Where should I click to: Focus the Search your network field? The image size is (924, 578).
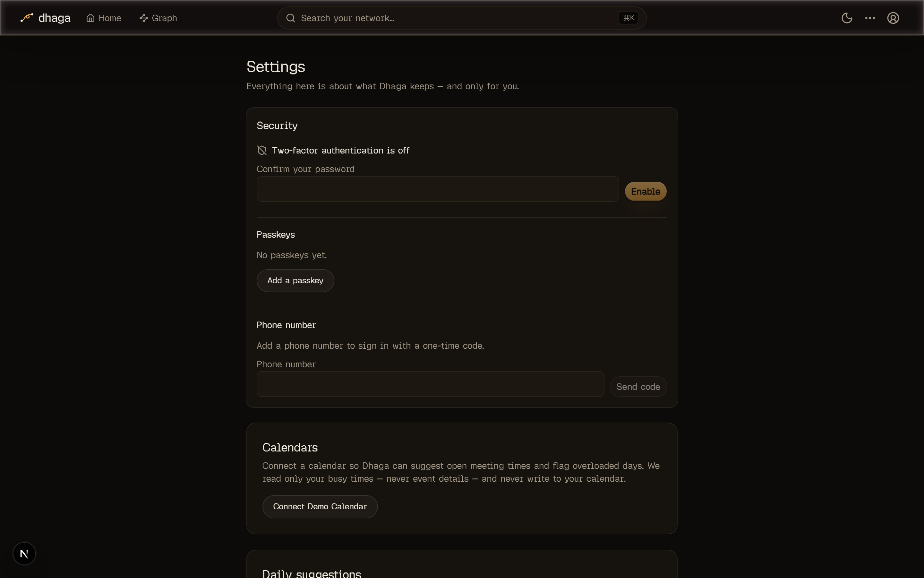click(462, 18)
